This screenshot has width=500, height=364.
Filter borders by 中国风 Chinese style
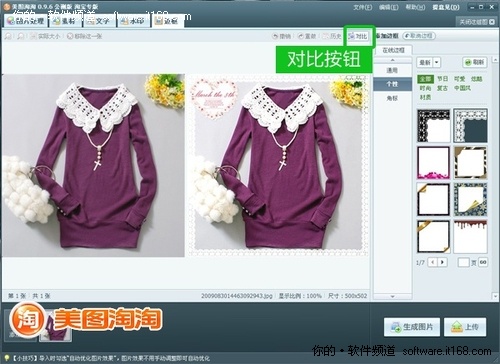(462, 88)
